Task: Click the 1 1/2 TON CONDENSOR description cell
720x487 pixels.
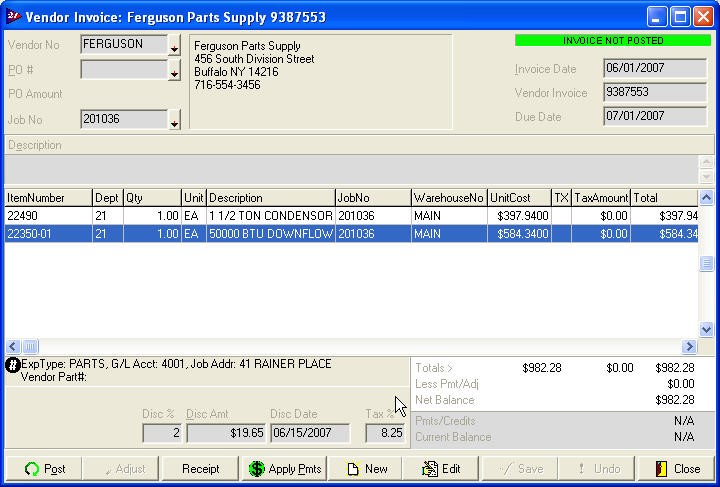Action: coord(270,216)
